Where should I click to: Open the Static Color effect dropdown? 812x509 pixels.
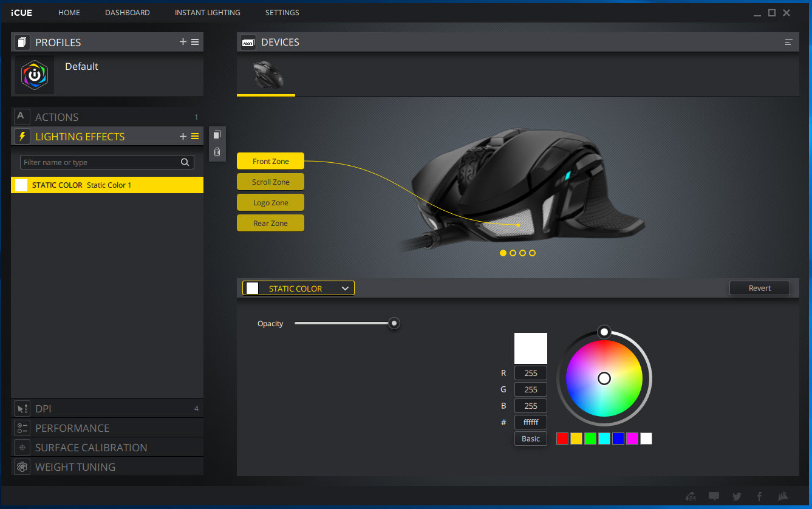tap(298, 288)
